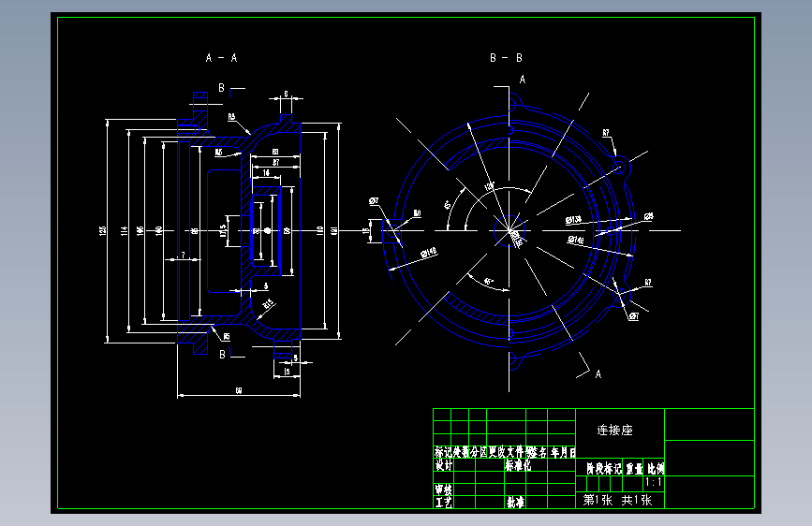Select the "标准化" cell in title block

[518, 465]
